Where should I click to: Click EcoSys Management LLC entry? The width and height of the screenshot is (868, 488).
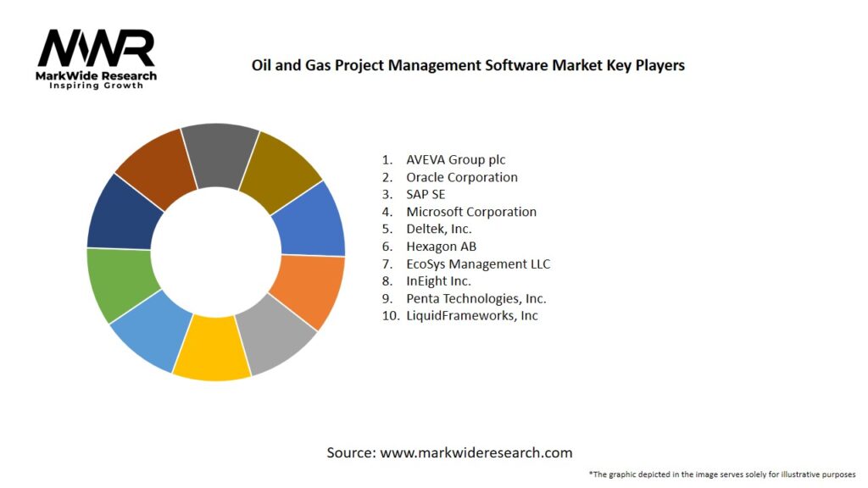point(477,263)
